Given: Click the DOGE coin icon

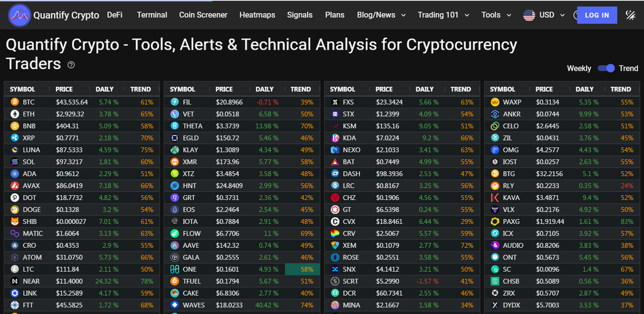Looking at the screenshot, I should (15, 210).
